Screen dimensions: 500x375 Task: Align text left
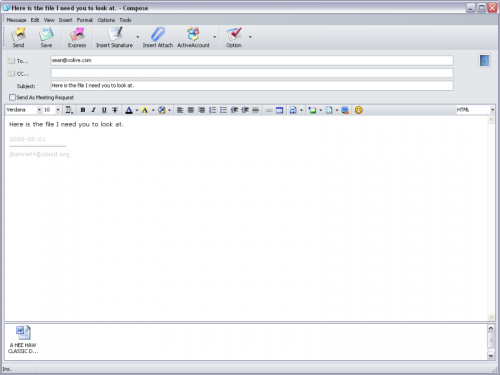coord(180,110)
